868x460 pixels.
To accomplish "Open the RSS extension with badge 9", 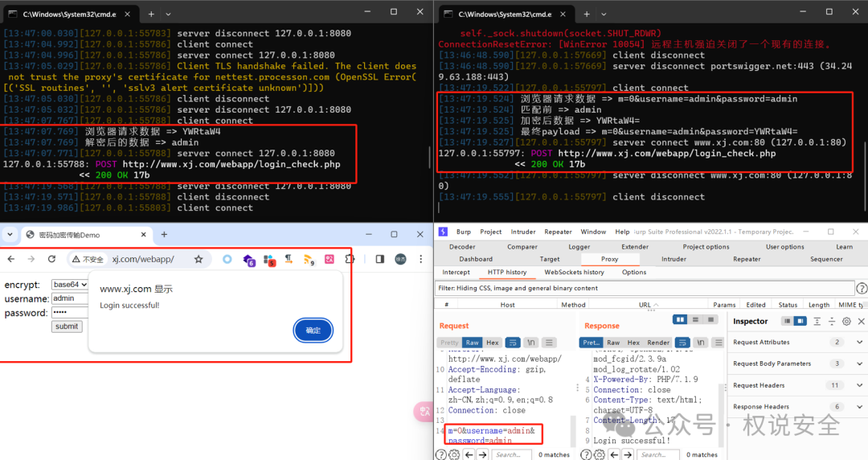I will [309, 260].
